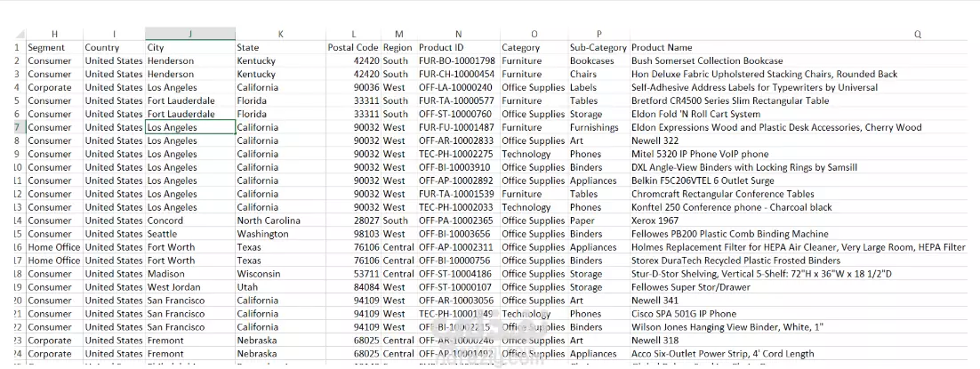Click the postal code 84084 cell

tap(353, 287)
